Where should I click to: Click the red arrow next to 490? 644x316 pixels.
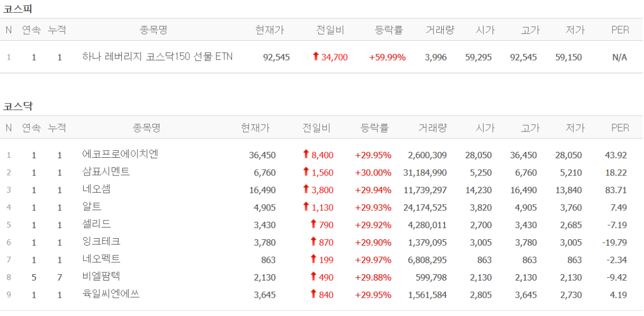click(313, 277)
